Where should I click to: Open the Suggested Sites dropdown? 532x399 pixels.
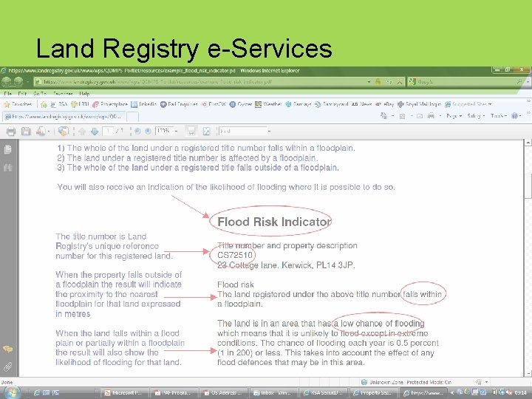pyautogui.click(x=468, y=104)
